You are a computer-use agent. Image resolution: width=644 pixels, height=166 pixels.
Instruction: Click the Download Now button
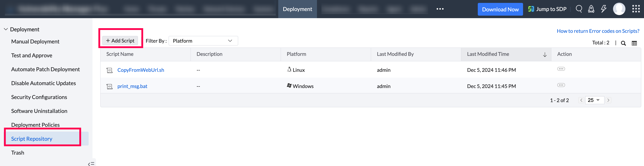point(500,9)
